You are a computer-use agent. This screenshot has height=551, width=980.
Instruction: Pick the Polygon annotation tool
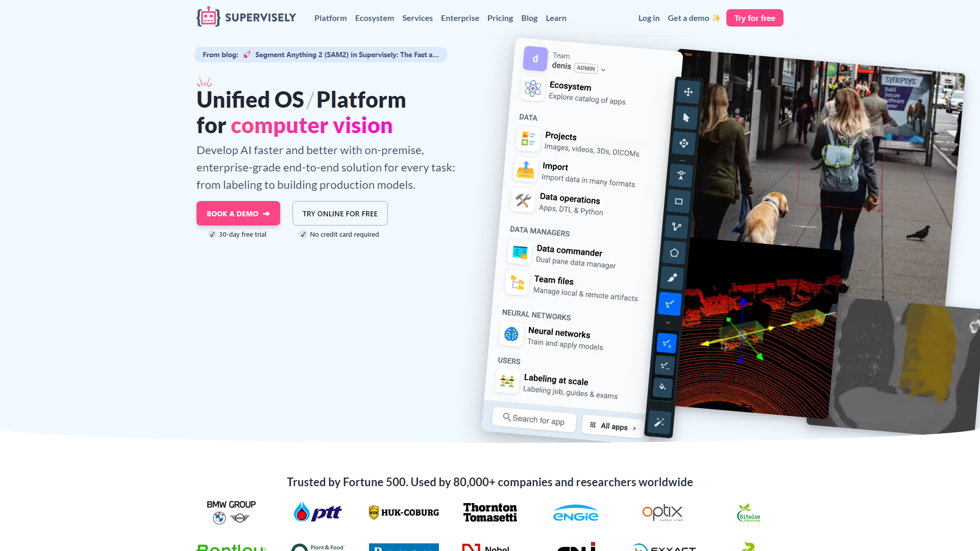673,253
